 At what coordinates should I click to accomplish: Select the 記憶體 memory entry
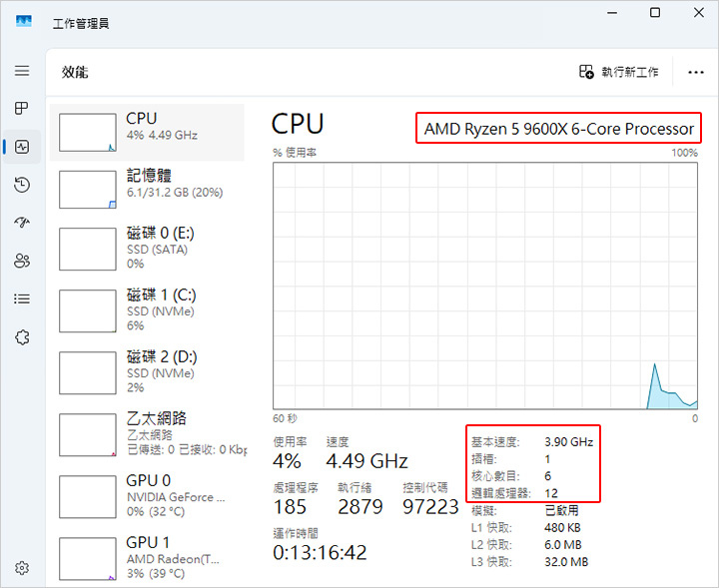(x=147, y=190)
